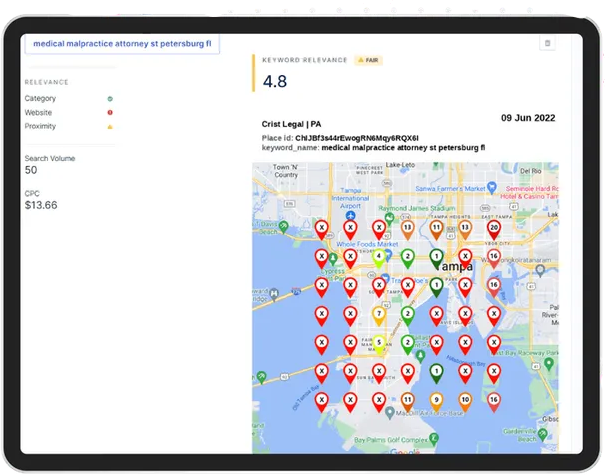Click the Town 'N' Country map label
609x475 pixels.
pos(285,171)
